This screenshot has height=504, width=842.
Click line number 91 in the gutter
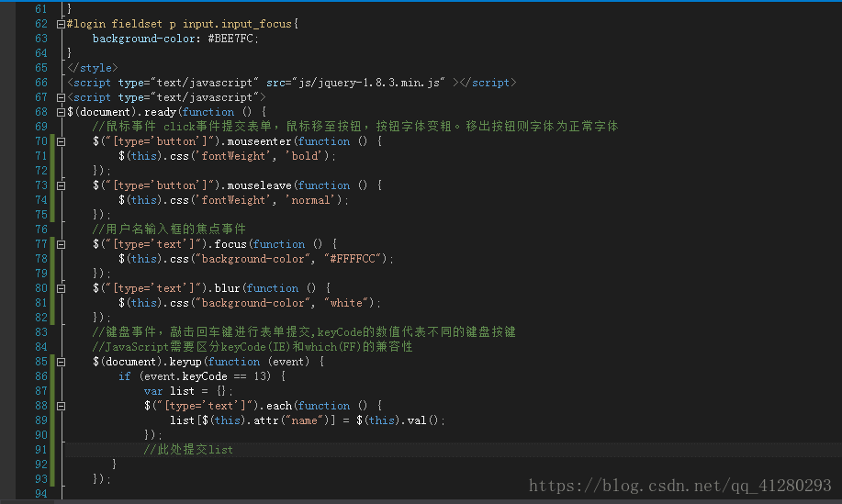(41, 450)
